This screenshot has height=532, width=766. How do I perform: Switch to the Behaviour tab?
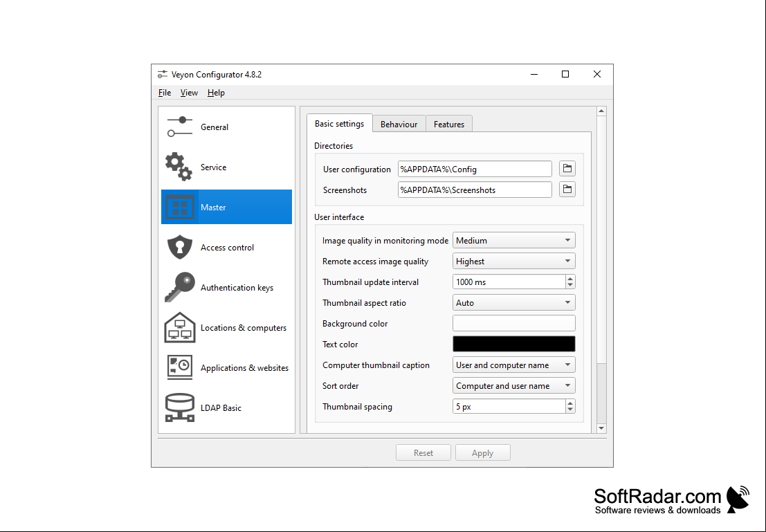point(399,124)
